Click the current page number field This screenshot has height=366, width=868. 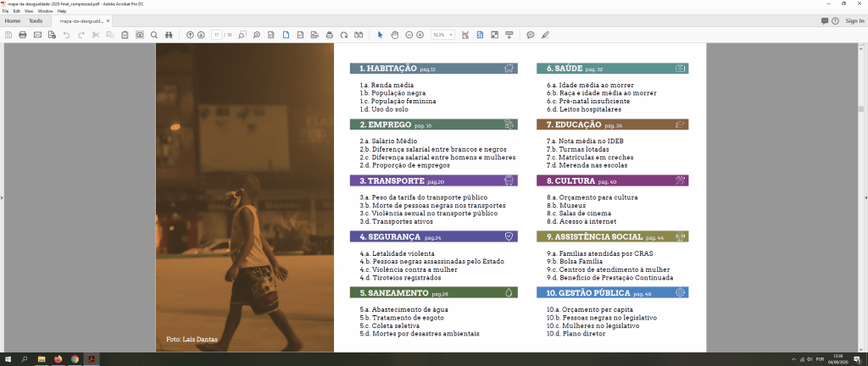pos(218,35)
